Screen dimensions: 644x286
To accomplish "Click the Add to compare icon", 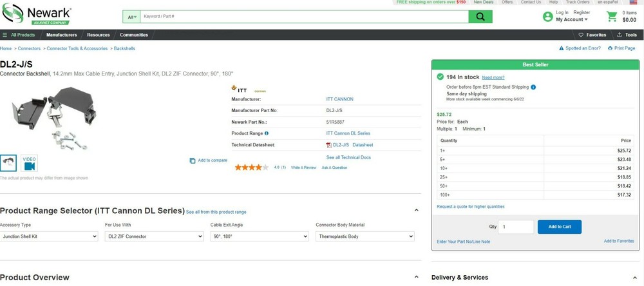I will point(192,160).
